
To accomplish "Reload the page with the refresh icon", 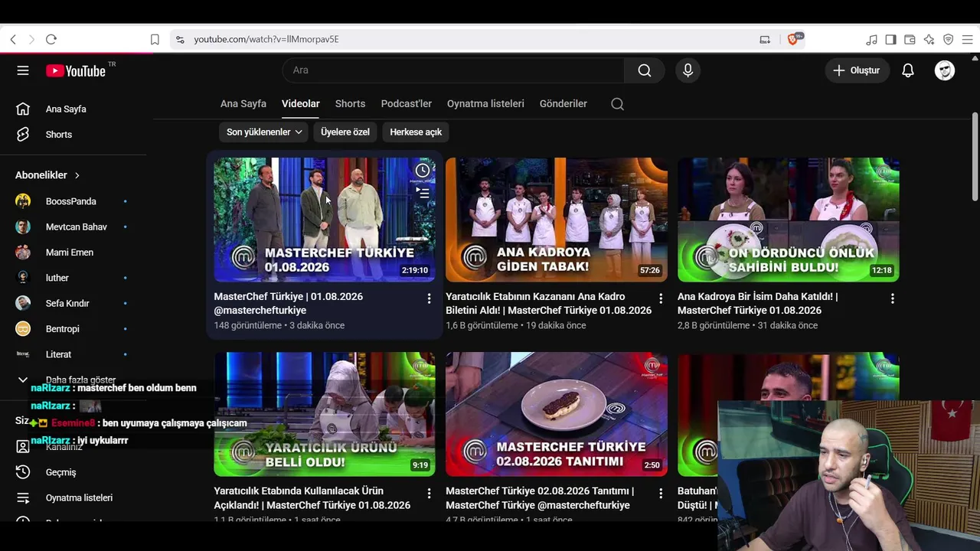I will pyautogui.click(x=51, y=40).
